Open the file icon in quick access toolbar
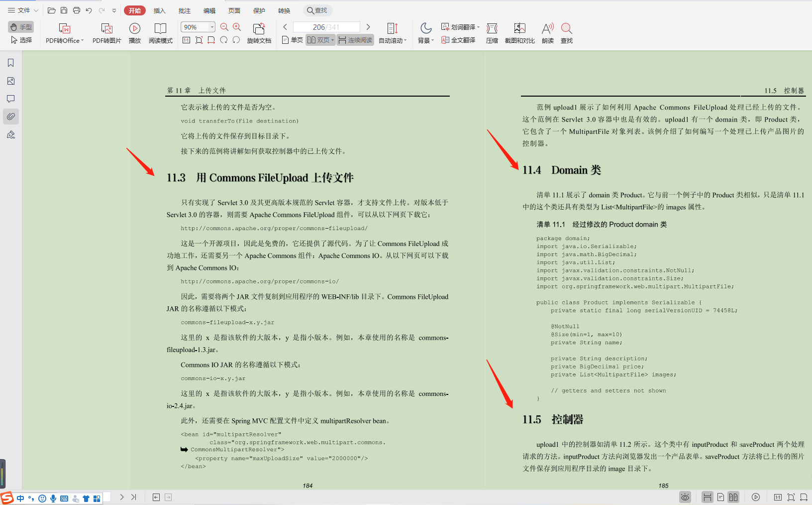The width and height of the screenshot is (812, 505). [x=51, y=10]
